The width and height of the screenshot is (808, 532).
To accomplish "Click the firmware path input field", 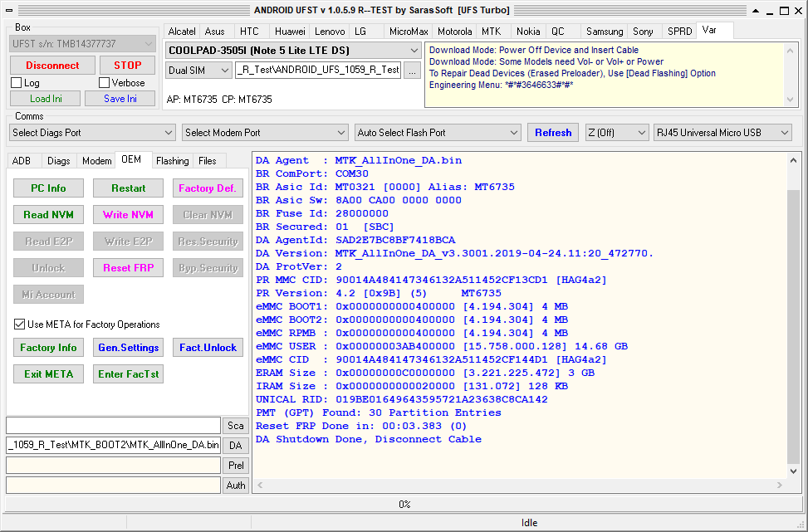I will pos(318,71).
